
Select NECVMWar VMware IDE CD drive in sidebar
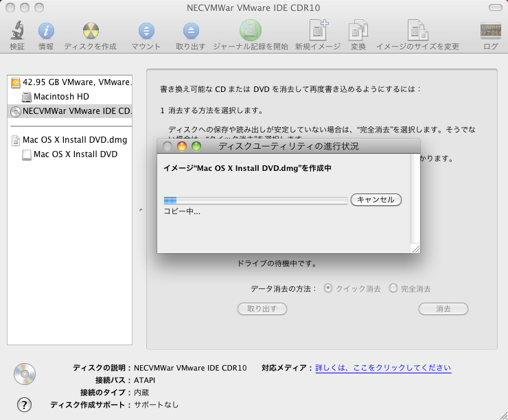coord(69,111)
